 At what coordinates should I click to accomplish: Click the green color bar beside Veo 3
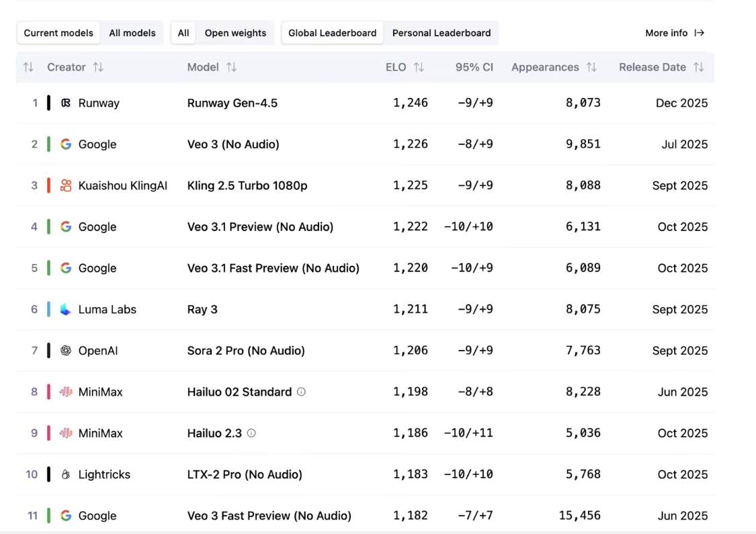(x=48, y=144)
